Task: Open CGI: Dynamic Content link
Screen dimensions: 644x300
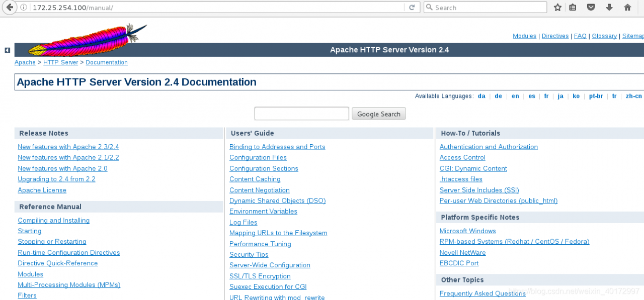Action: click(x=473, y=169)
